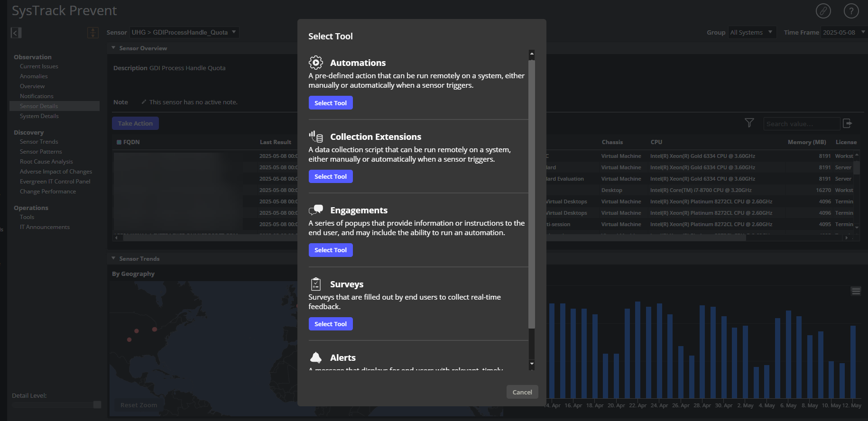Select Tool for Collection Extensions
Viewport: 868px width, 421px height.
point(331,176)
